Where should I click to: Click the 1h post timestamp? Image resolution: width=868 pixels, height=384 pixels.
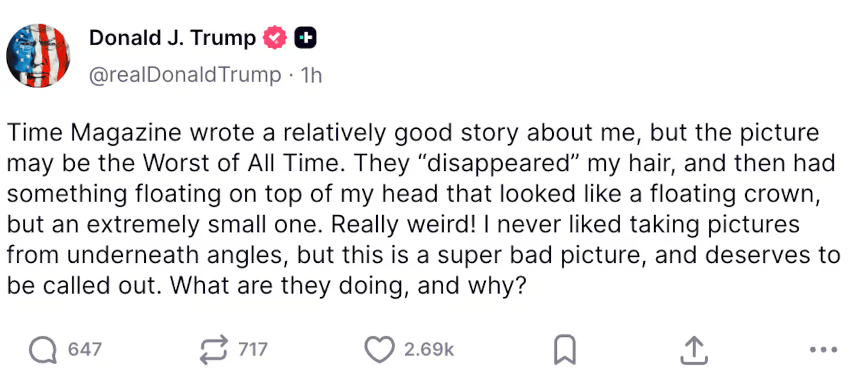pos(311,75)
